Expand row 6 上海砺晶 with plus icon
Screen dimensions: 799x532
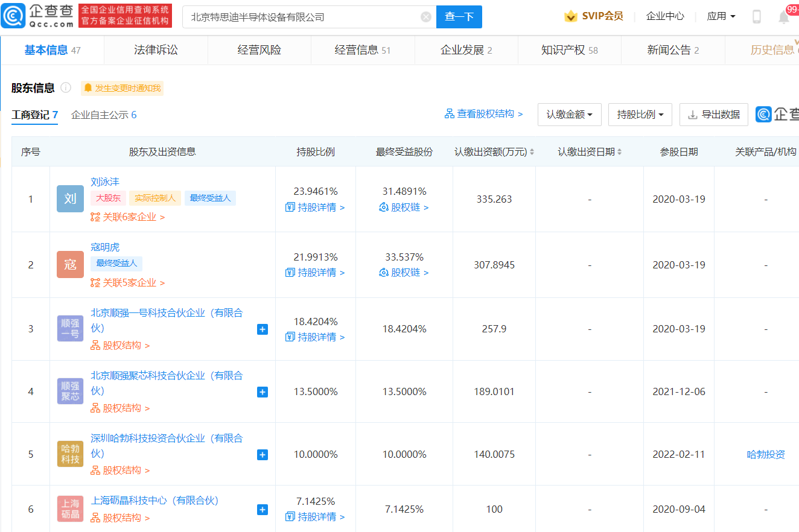tap(263, 510)
